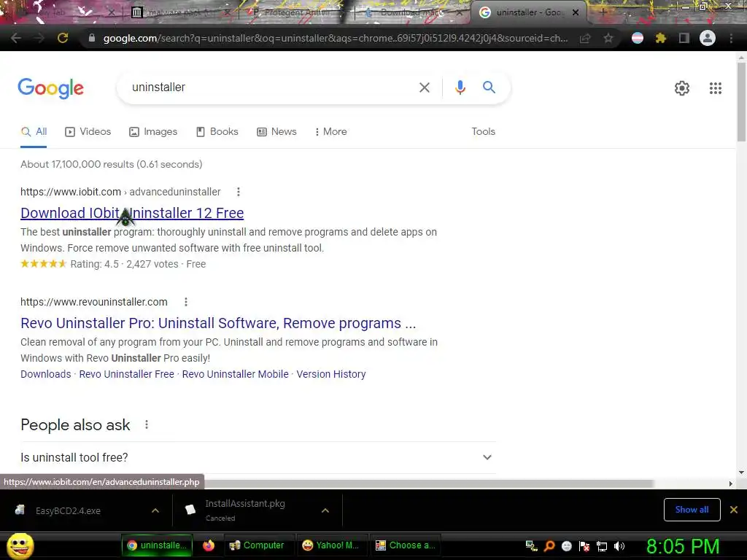Click the 8:05 PM taskbar clock
This screenshot has height=560, width=747.
pyautogui.click(x=682, y=545)
